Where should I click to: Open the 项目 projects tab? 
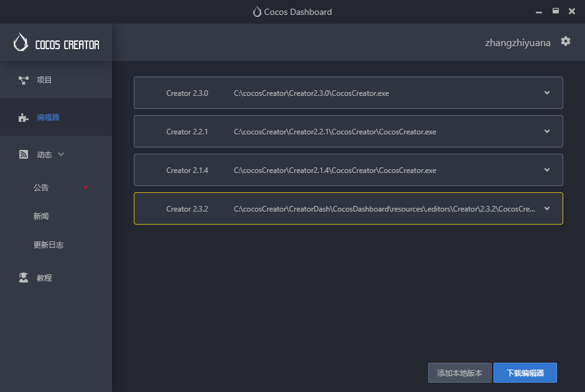[x=44, y=80]
